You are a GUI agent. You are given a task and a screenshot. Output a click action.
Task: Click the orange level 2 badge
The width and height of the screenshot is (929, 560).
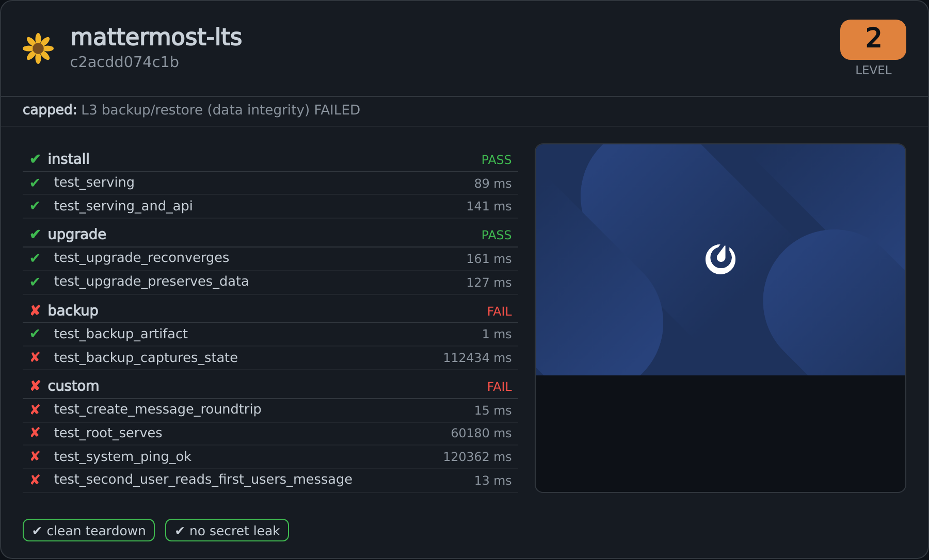(x=873, y=40)
